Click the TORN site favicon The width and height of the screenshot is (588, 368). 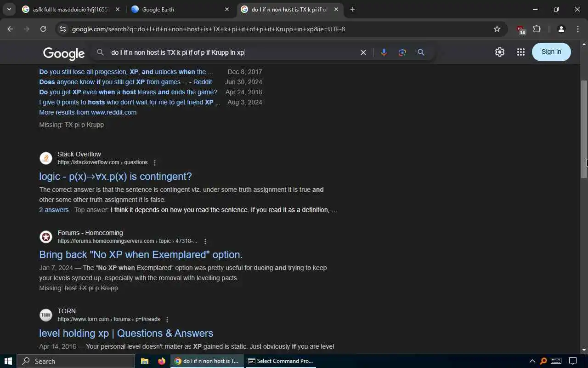(46, 315)
